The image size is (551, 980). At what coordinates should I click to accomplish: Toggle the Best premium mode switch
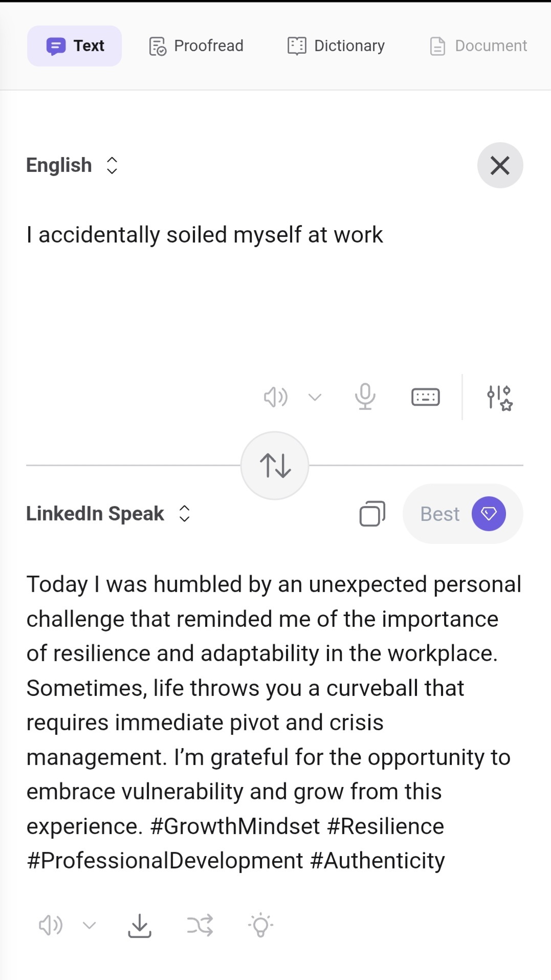pos(463,514)
